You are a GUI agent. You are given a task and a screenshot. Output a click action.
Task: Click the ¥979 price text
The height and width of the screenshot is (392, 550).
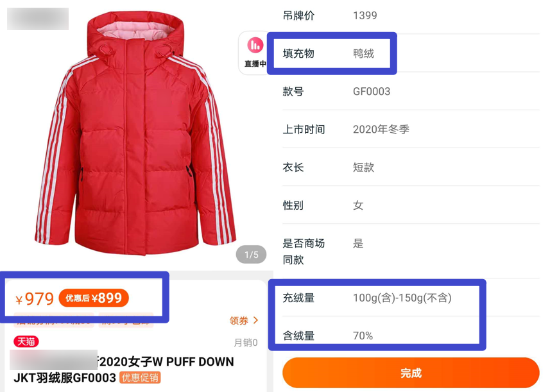click(35, 299)
